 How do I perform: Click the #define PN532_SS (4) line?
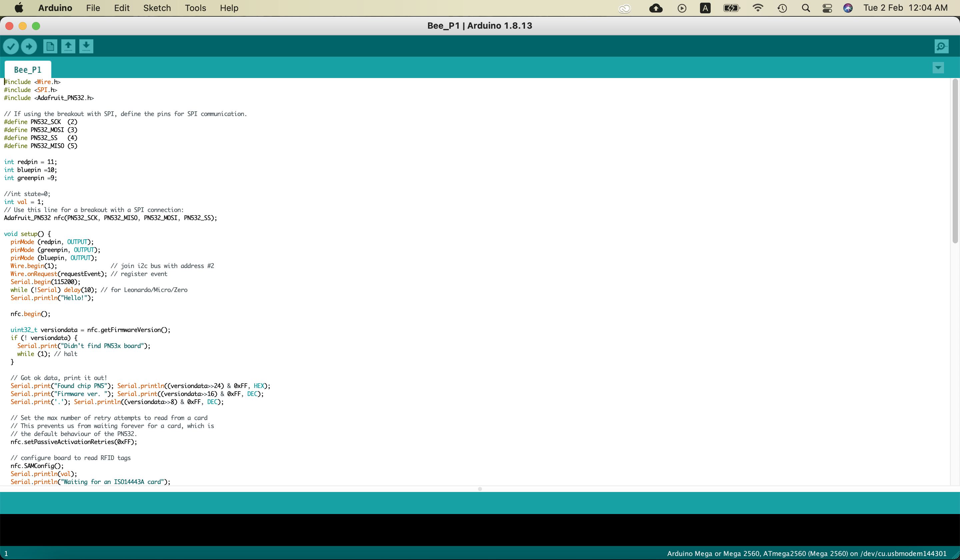(x=40, y=138)
